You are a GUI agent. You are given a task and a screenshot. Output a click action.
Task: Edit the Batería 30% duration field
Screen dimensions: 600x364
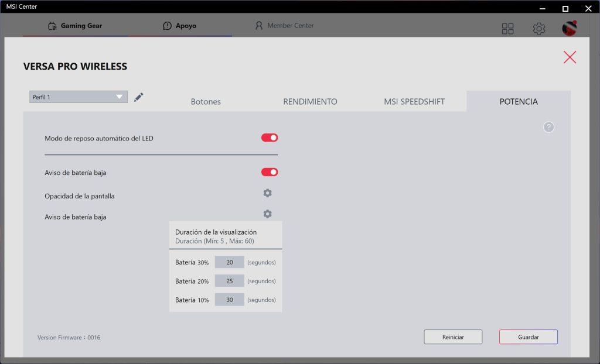click(x=230, y=262)
